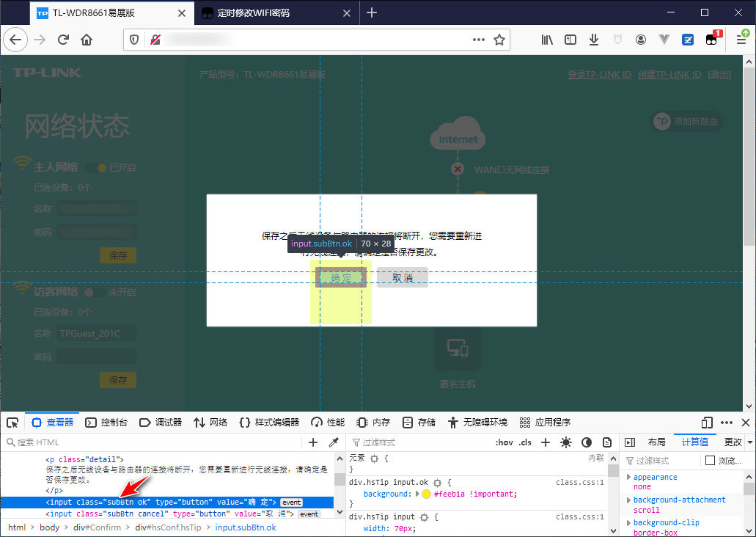Toggle dark color scheme simulation icon
The image size is (756, 537).
tap(587, 442)
